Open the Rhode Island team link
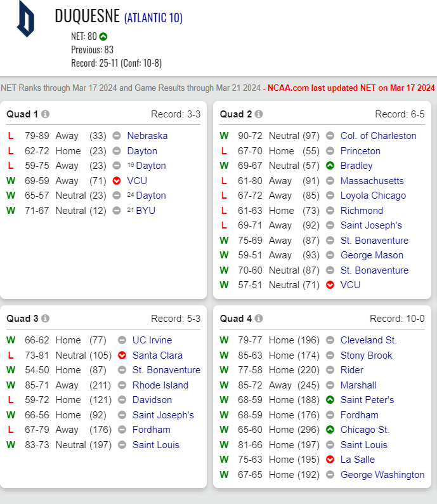Viewport: 437px width, 504px height. (x=160, y=385)
